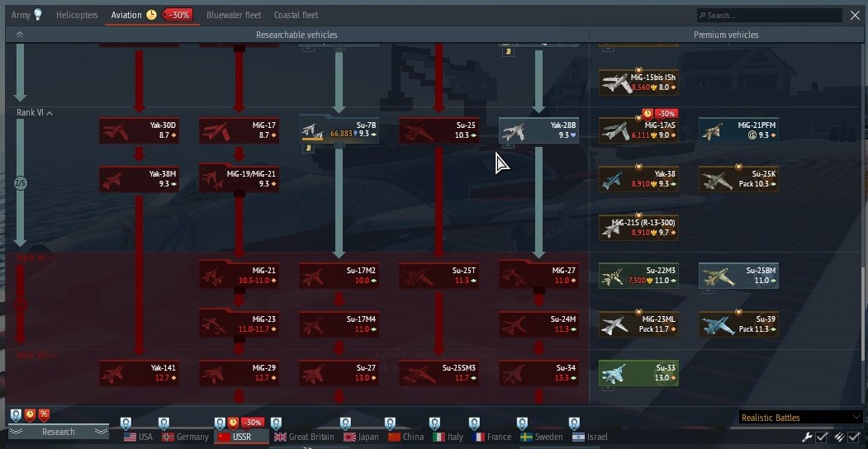Click the clock icon above USSR

(233, 423)
